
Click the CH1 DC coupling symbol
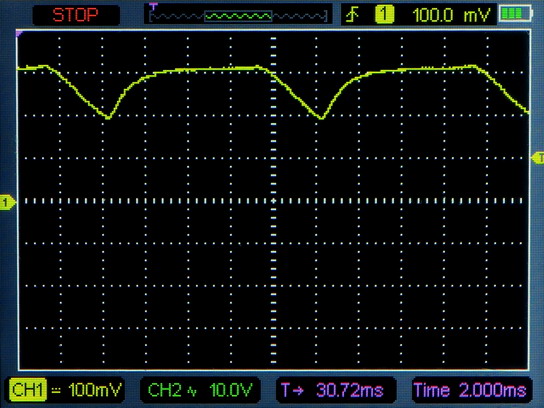tap(56, 390)
